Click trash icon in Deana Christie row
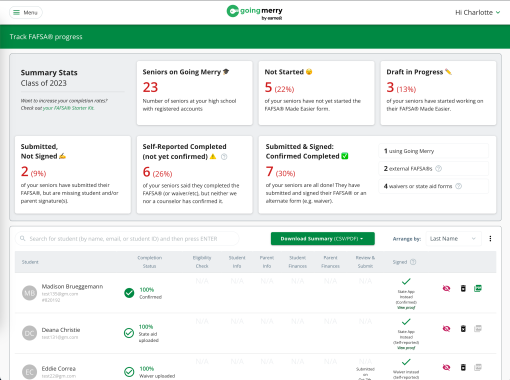Viewport: 510px width, 380px height. 463,329
